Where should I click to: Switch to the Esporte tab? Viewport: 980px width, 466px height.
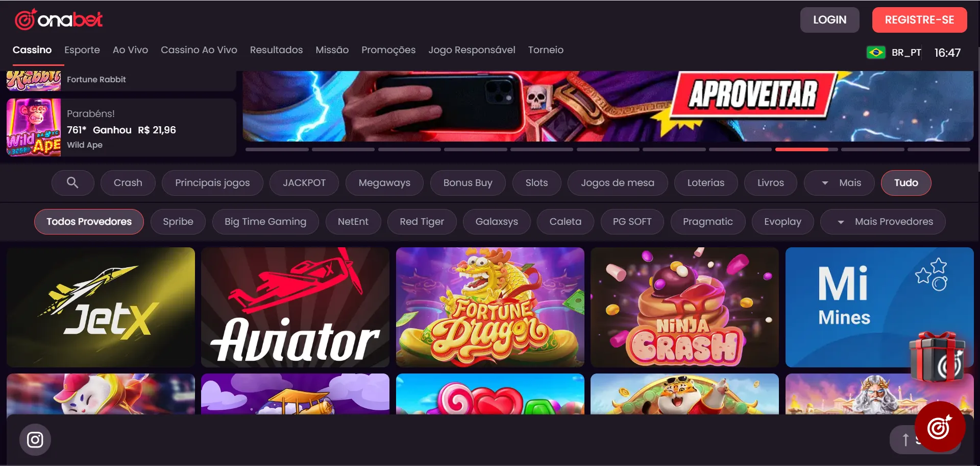click(82, 50)
